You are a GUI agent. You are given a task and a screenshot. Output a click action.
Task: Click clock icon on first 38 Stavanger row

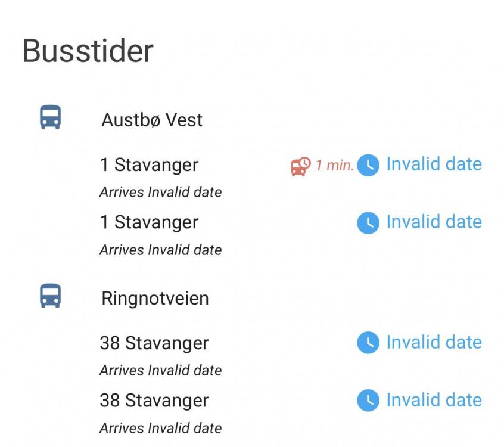368,343
